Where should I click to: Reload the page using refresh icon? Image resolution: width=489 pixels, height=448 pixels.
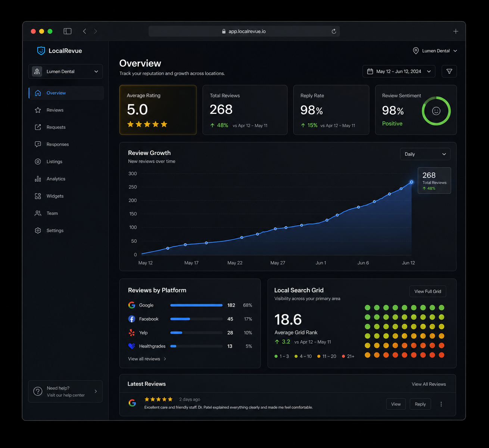tap(334, 31)
